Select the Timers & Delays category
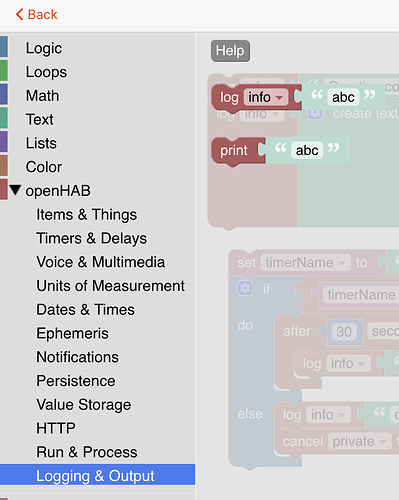 (91, 238)
